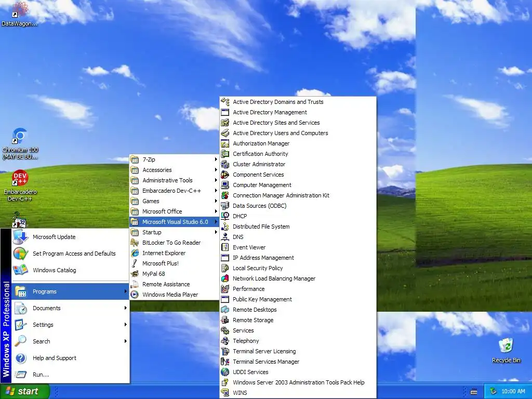
Task: Click the keyboard icon in the taskbar
Action: [474, 392]
